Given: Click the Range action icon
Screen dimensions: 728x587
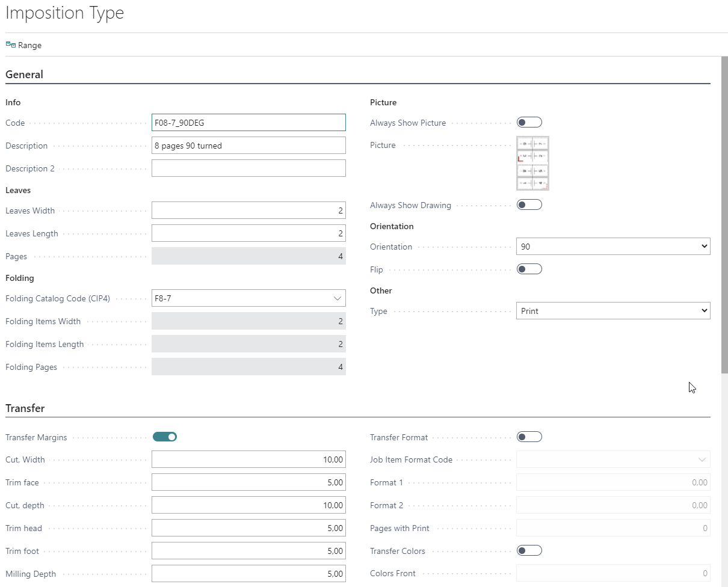Looking at the screenshot, I should (11, 45).
